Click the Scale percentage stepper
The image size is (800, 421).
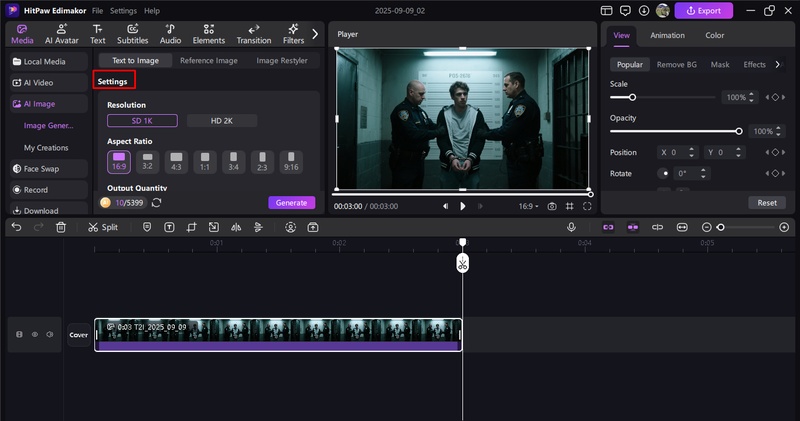point(751,97)
